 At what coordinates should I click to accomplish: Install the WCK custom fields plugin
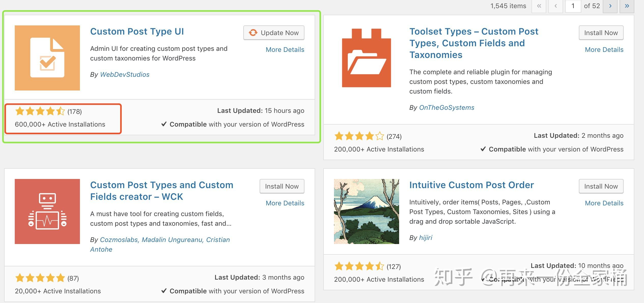pyautogui.click(x=282, y=186)
